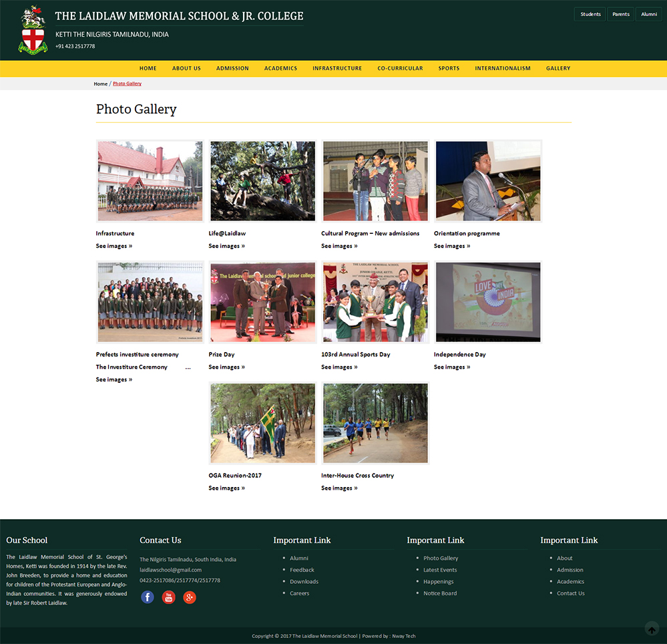Click the school crest logo
The height and width of the screenshot is (644, 667).
click(x=32, y=30)
